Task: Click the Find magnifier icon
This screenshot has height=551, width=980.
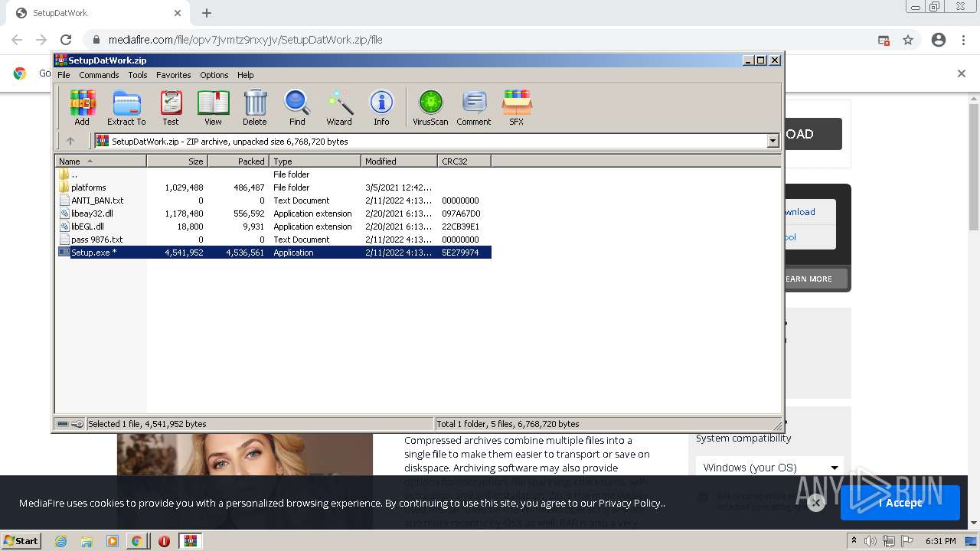Action: coord(297,108)
